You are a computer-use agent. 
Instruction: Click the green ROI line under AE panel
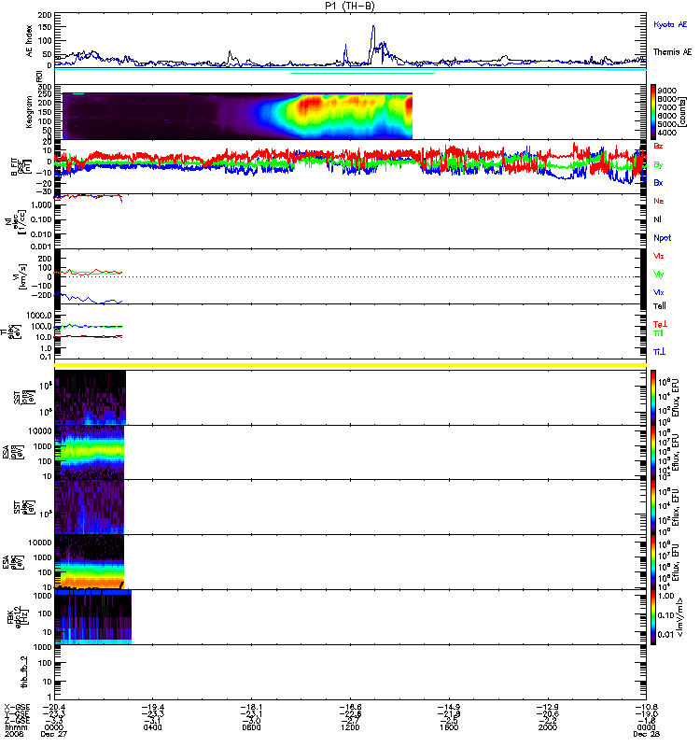coord(362,74)
